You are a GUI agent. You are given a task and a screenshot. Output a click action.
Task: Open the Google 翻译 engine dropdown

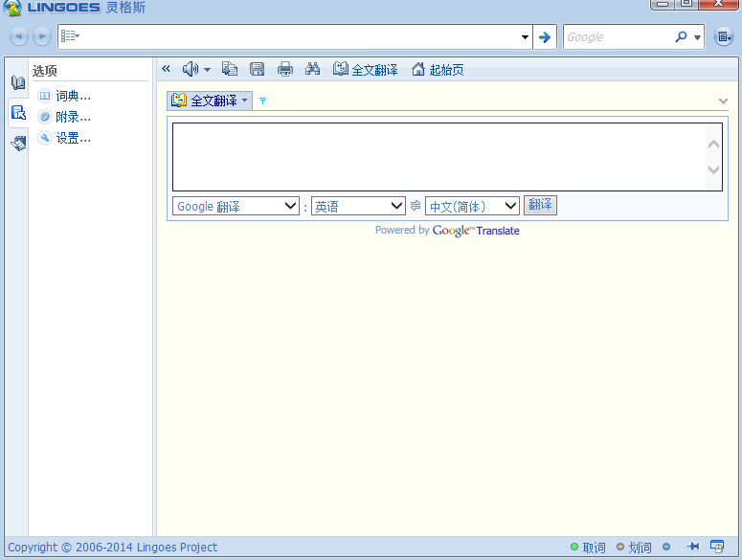pos(236,206)
